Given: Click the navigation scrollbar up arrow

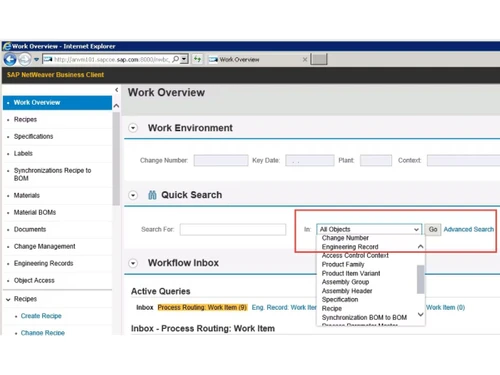Looking at the screenshot, I should pyautogui.click(x=116, y=106).
